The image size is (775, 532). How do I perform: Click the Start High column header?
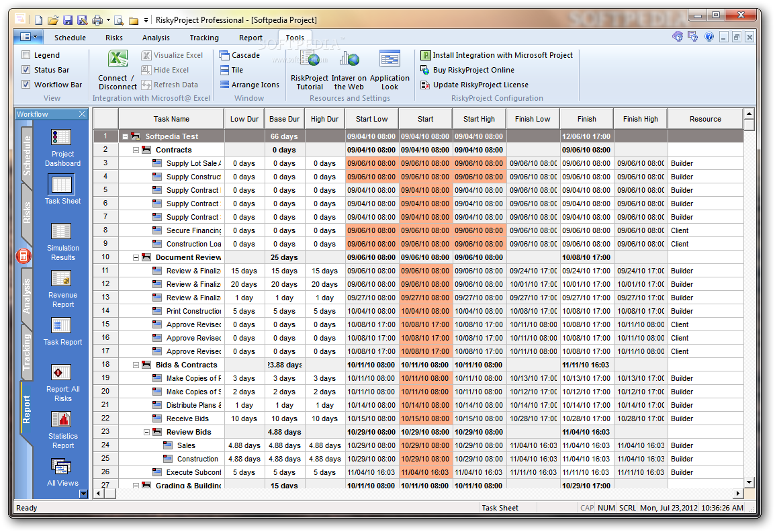click(479, 119)
